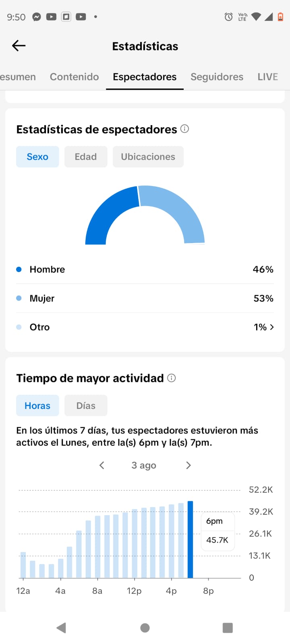Select the Ubicaciones filter chip
290x644 pixels.
click(x=148, y=157)
